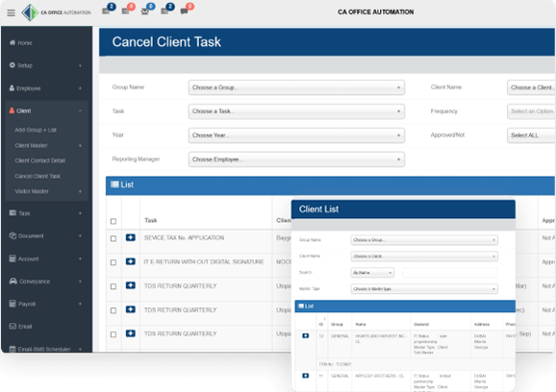The width and height of the screenshot is (556, 392).
Task: Open the Conveyance sidebar menu
Action: coord(46,282)
